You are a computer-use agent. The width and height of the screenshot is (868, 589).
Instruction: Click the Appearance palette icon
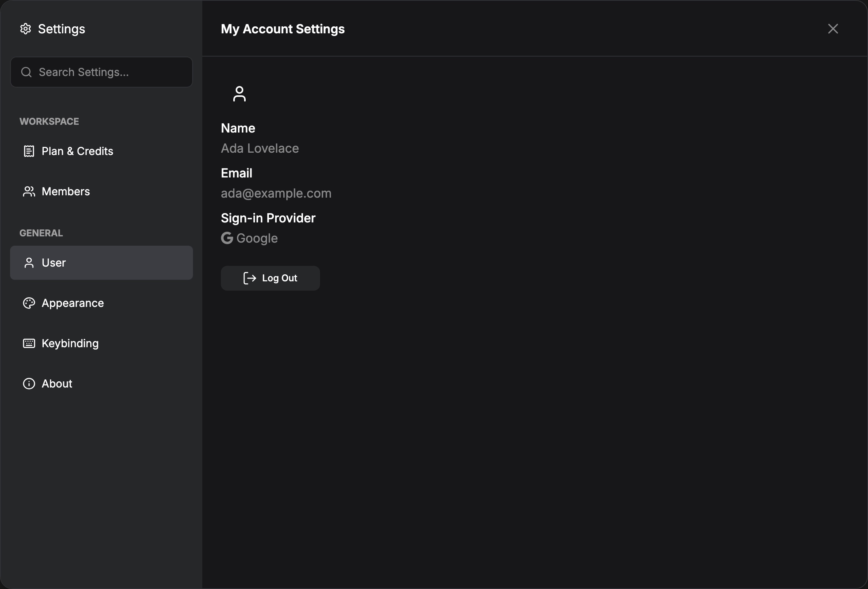tap(29, 303)
